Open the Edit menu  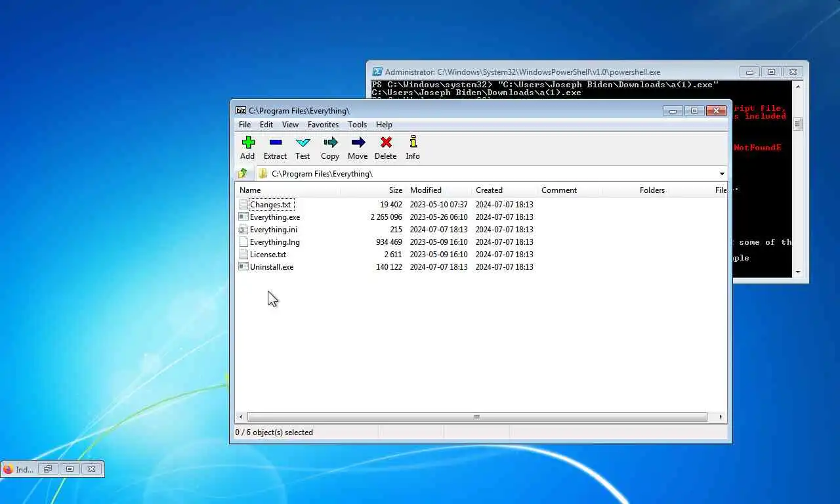pos(266,125)
